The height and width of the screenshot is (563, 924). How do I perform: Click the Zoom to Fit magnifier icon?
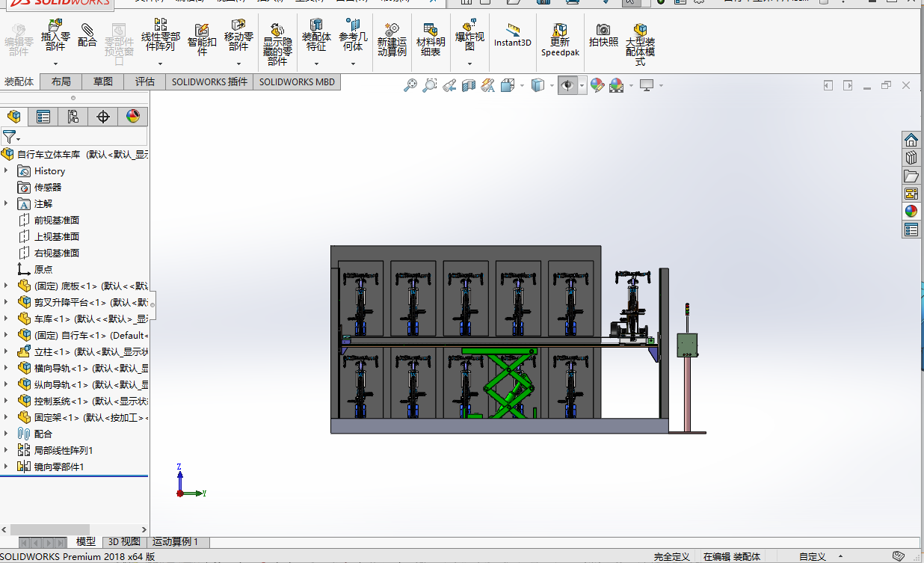pos(410,85)
